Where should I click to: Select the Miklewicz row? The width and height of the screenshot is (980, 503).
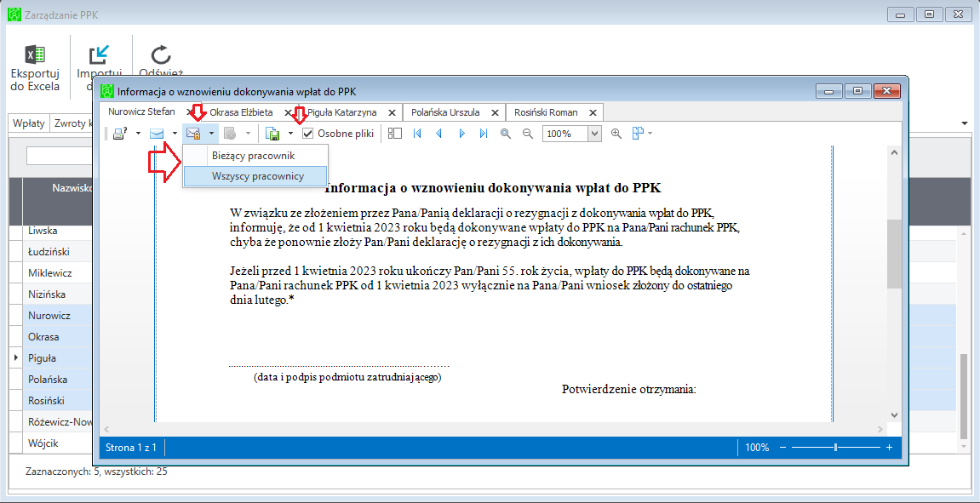tap(51, 273)
